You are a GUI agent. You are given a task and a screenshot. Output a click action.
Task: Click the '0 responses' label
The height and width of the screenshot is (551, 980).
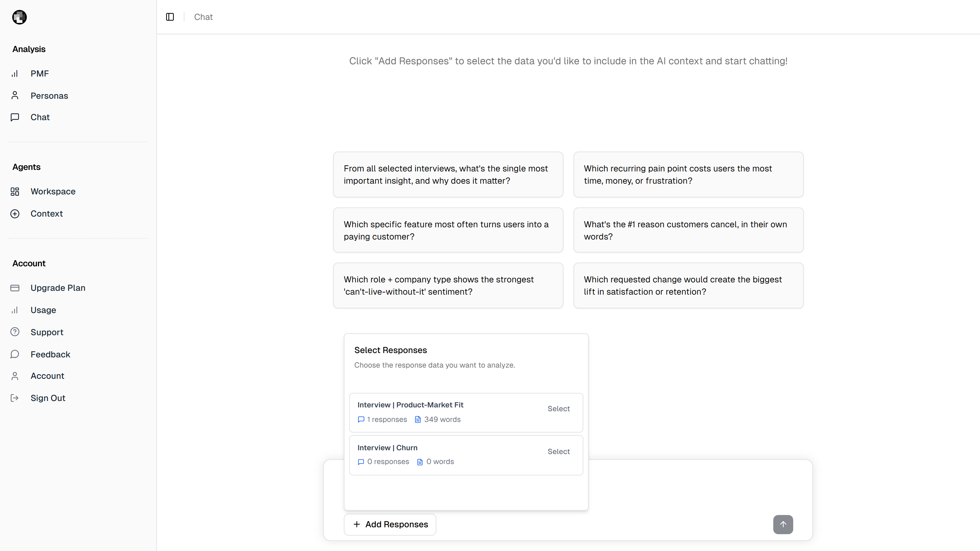click(x=388, y=462)
